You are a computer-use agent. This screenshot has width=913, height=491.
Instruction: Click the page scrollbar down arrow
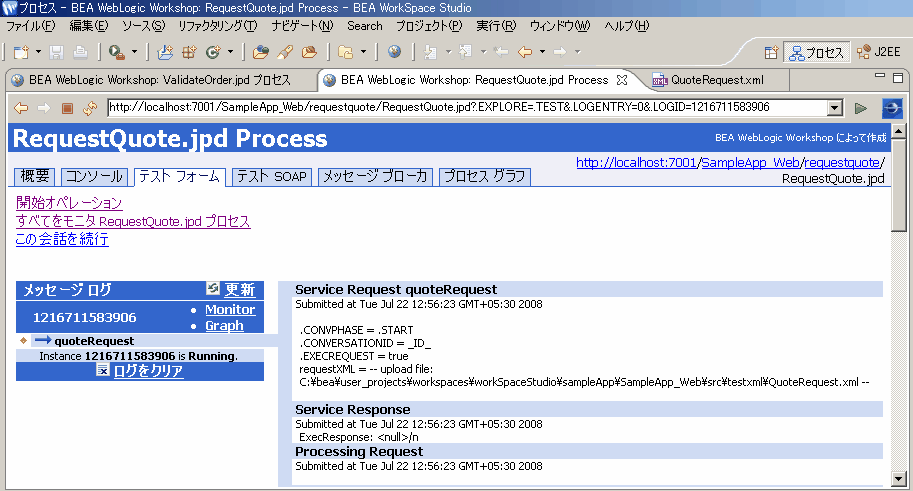pos(898,479)
